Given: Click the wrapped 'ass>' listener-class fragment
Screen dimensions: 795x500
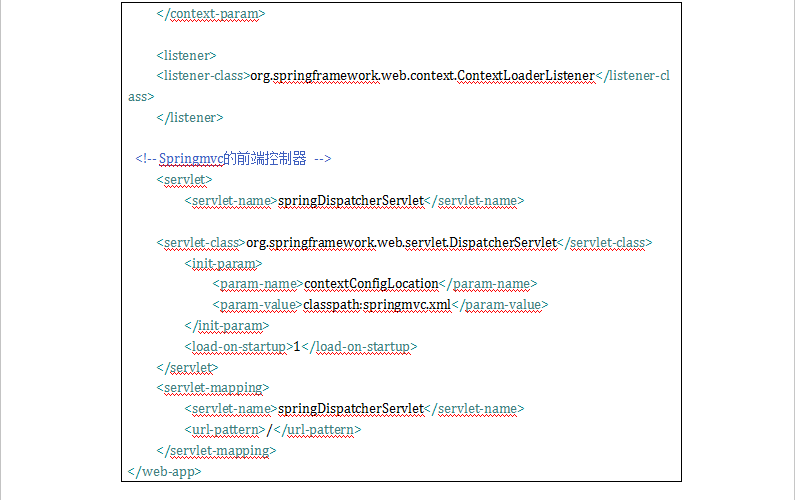Looking at the screenshot, I should click(141, 97).
